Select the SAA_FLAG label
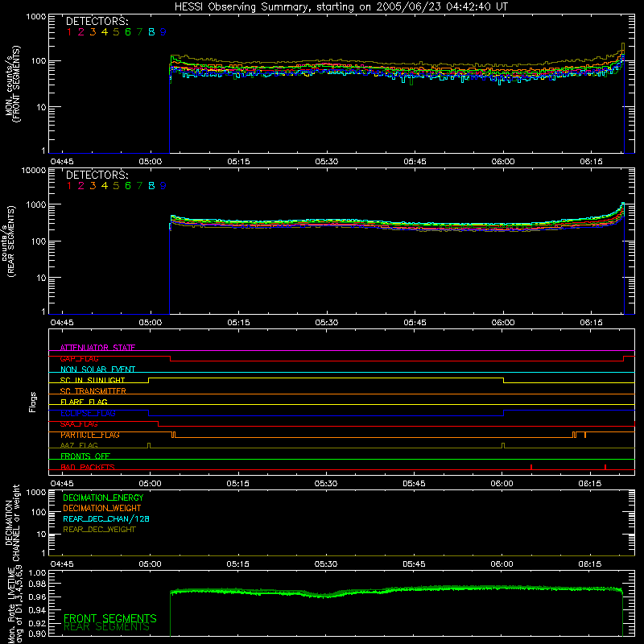 (x=79, y=423)
